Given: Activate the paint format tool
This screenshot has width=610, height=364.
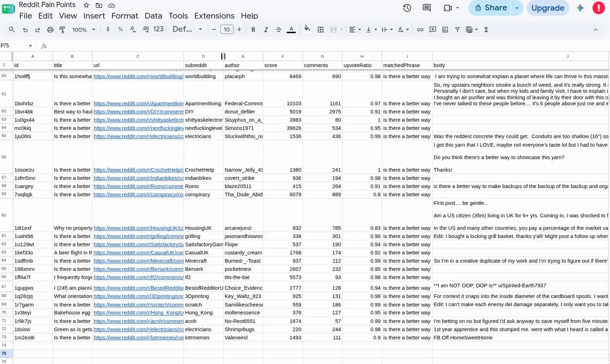Looking at the screenshot, I should (x=63, y=30).
